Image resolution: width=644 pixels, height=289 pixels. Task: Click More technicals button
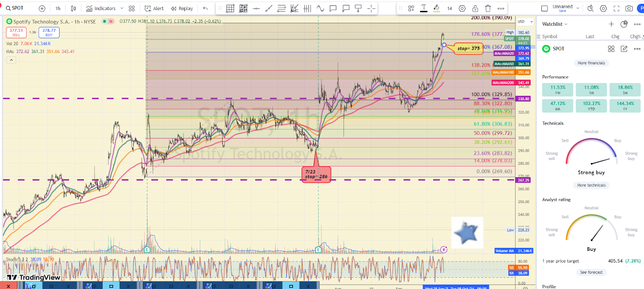[591, 185]
